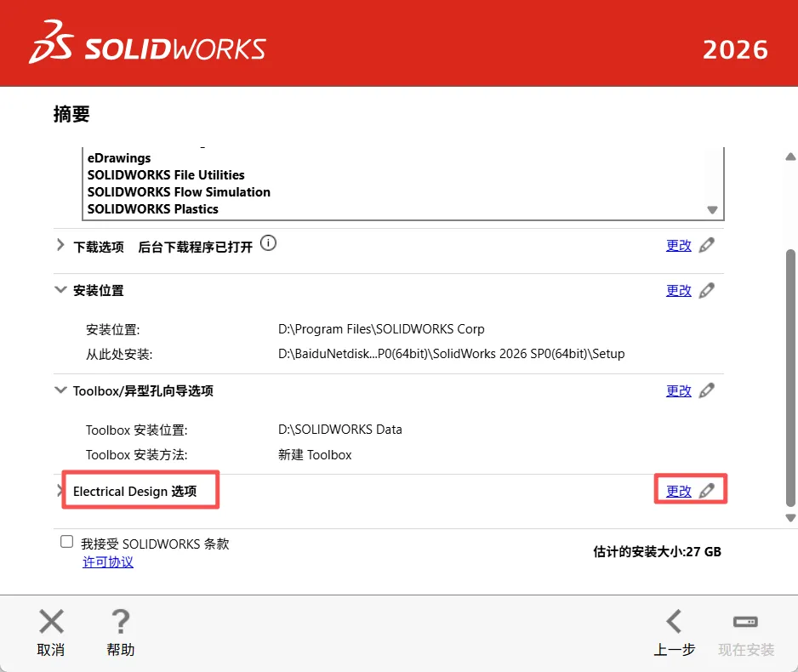Click the Toolbox 安装方法: label
The width and height of the screenshot is (798, 672).
[136, 455]
